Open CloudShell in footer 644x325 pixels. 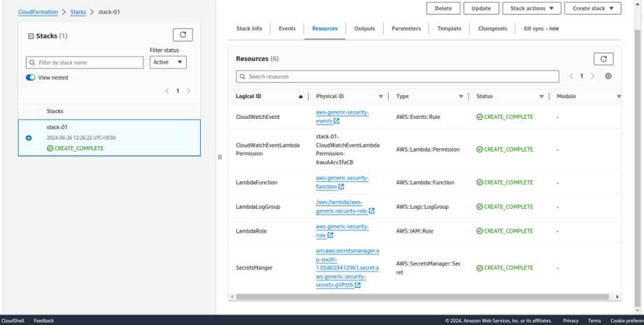[13, 321]
